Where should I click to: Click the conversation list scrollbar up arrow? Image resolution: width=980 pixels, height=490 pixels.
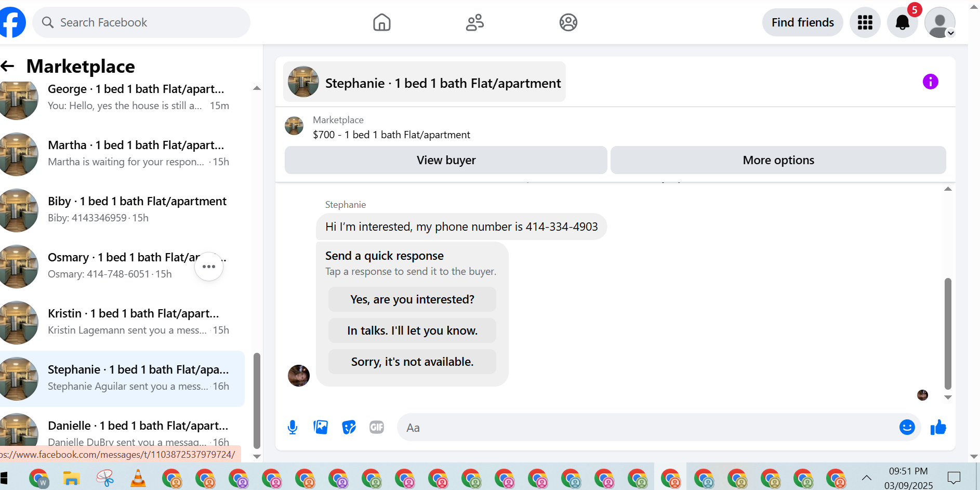257,88
